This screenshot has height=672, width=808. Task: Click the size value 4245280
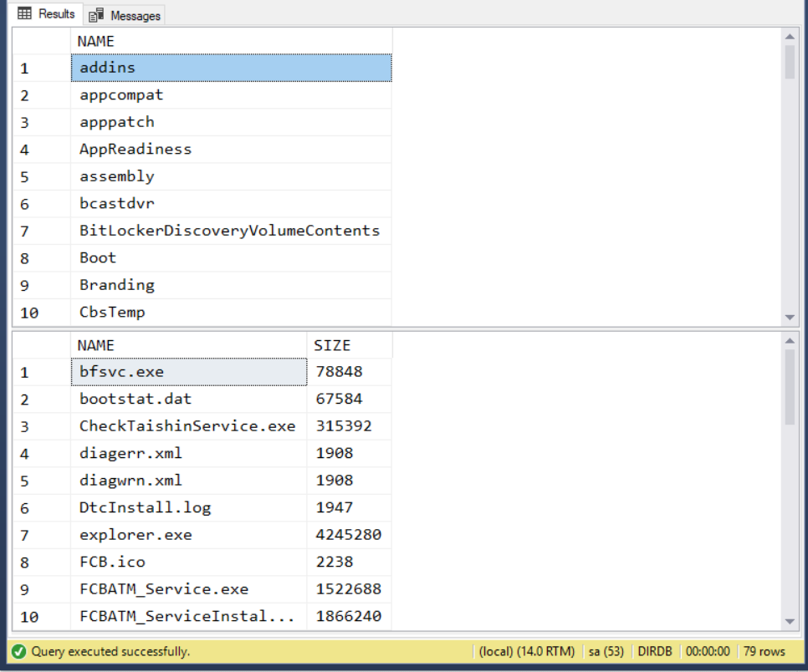coord(349,535)
